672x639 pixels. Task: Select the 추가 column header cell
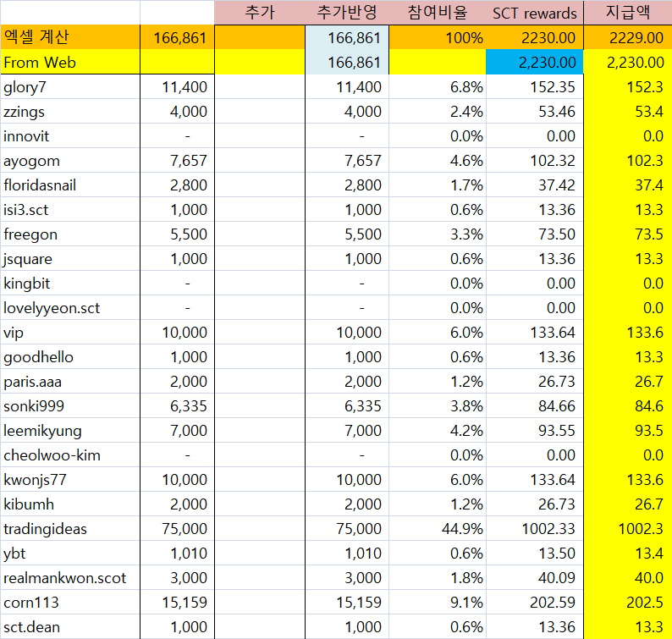coord(260,13)
